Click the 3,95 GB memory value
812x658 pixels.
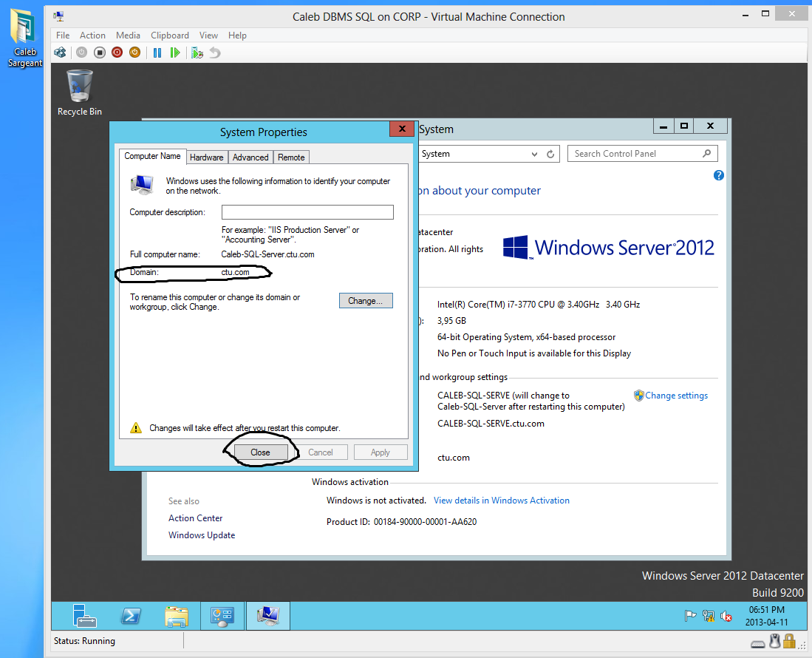coord(451,321)
